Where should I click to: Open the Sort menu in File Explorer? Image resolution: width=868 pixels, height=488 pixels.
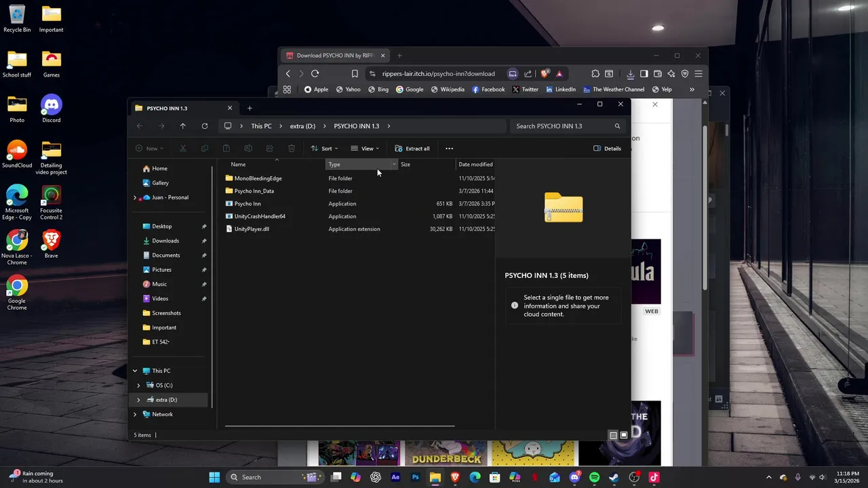click(324, 148)
